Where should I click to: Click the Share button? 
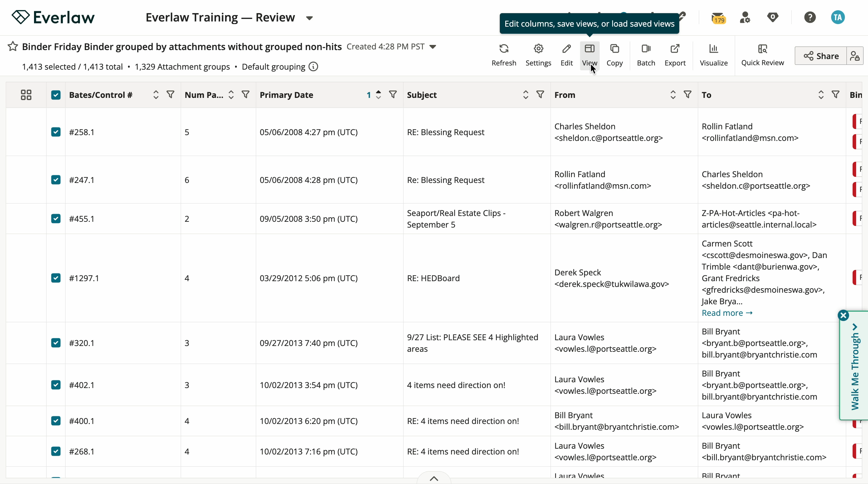click(820, 56)
